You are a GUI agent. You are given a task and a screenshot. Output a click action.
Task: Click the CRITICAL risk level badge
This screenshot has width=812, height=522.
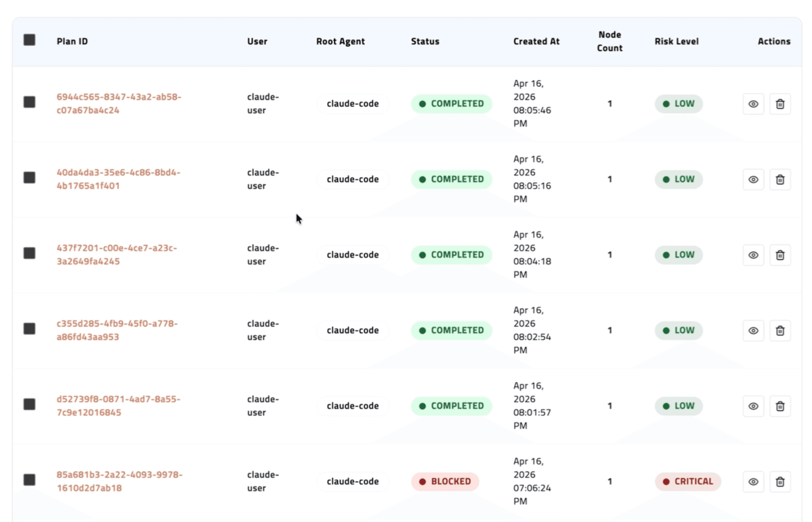point(688,481)
